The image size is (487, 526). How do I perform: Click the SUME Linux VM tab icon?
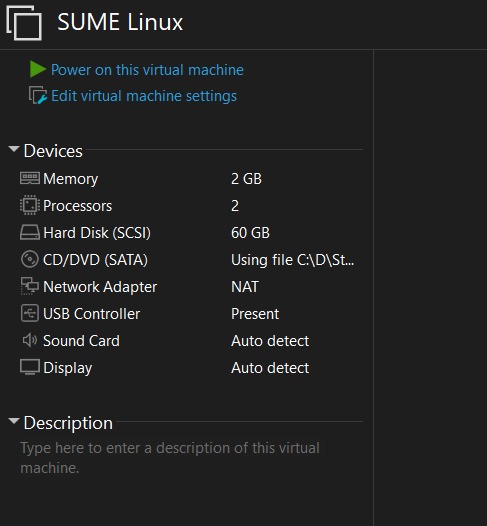24,23
